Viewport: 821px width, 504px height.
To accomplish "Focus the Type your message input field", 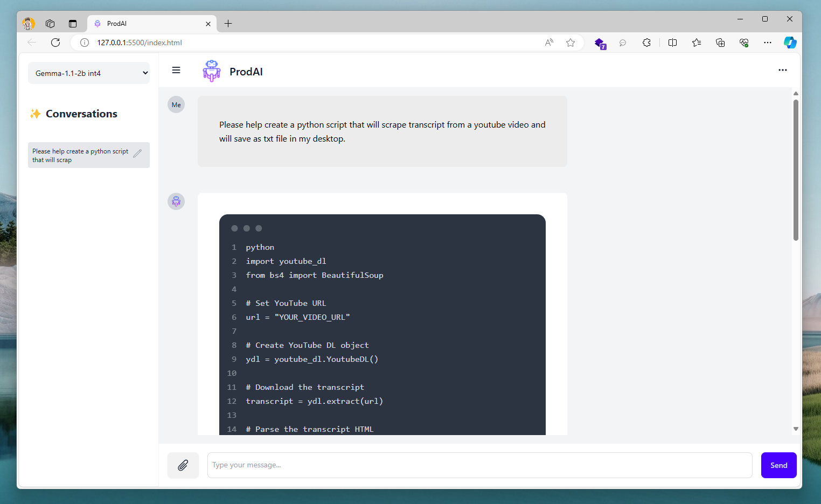I will [x=479, y=465].
